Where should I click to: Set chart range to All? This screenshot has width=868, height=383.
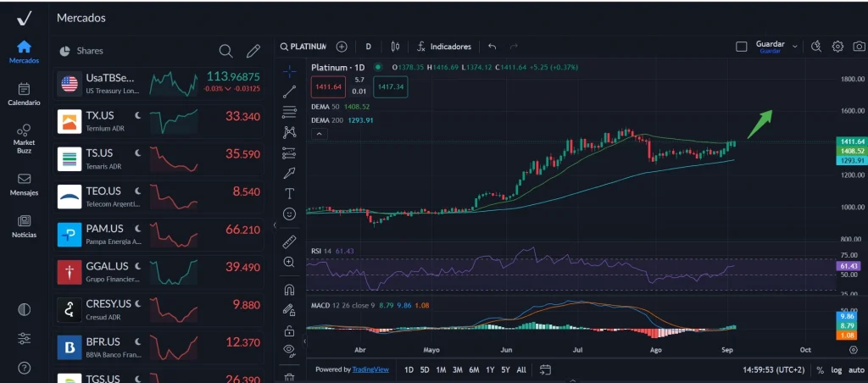(x=521, y=369)
